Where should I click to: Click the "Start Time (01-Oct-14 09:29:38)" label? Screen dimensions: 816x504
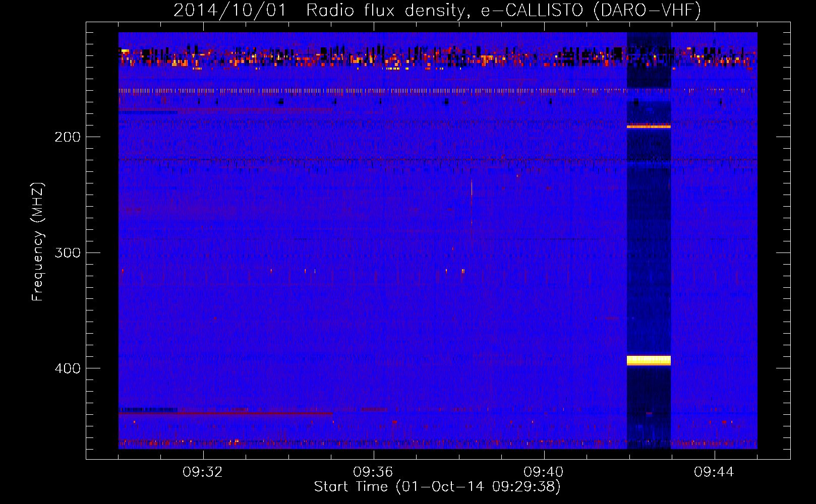coord(437,486)
